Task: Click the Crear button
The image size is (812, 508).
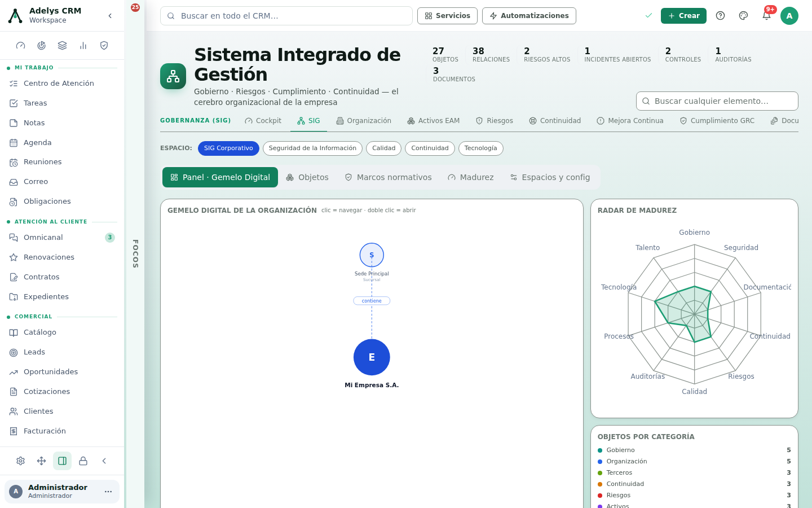Action: click(x=683, y=16)
